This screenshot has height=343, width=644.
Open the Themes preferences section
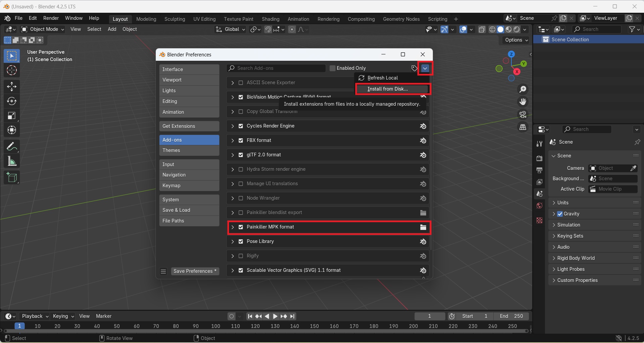(189, 150)
